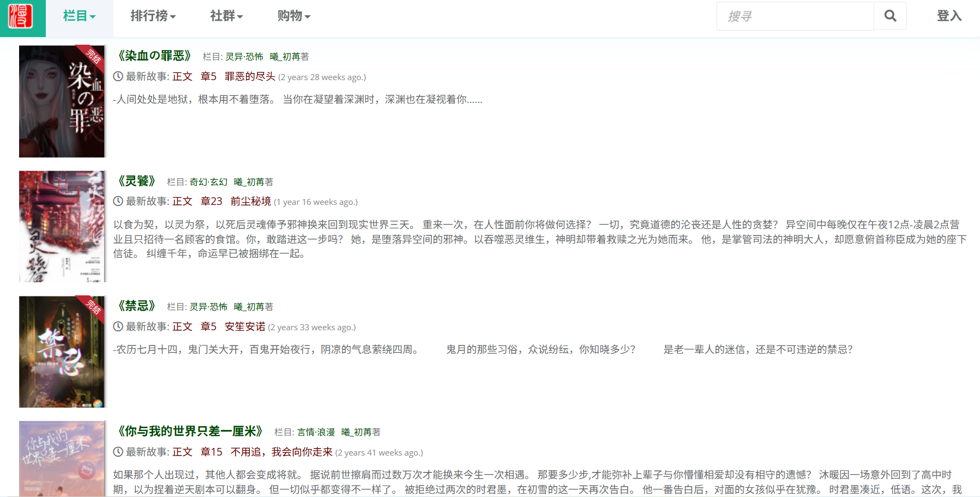The height and width of the screenshot is (497, 980).
Task: Open chapter 章23 link of 灵饕
Action: pos(211,201)
